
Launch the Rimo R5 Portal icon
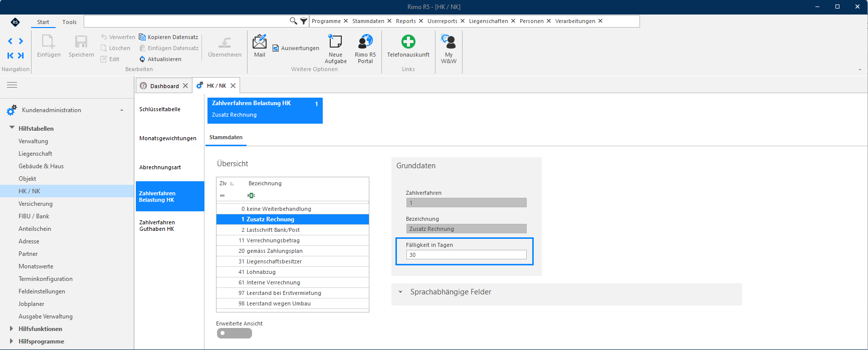(365, 42)
